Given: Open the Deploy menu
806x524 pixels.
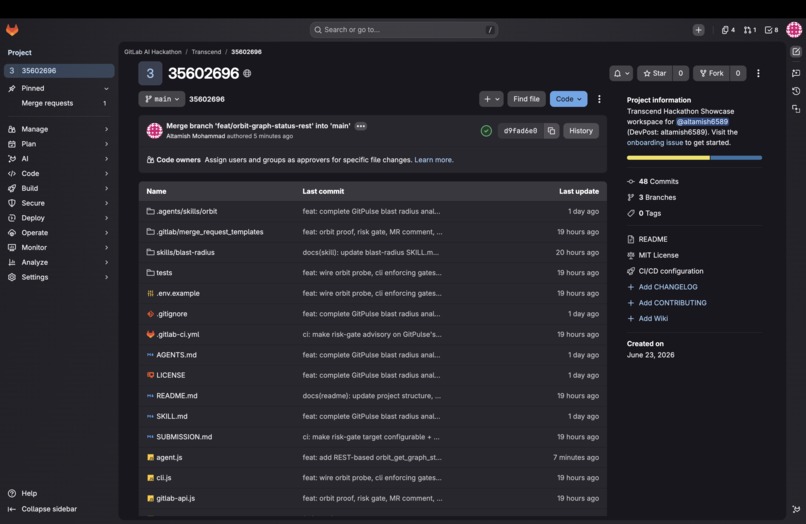Looking at the screenshot, I should [59, 218].
